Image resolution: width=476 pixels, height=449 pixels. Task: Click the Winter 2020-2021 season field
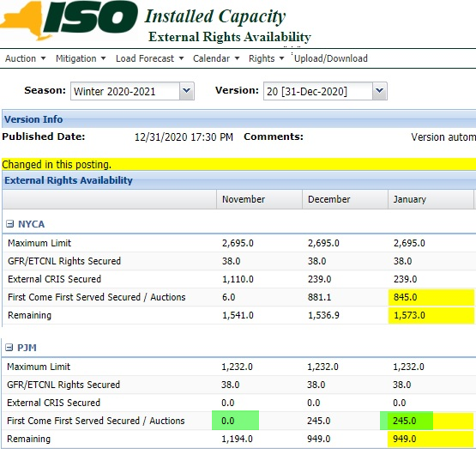(x=125, y=91)
